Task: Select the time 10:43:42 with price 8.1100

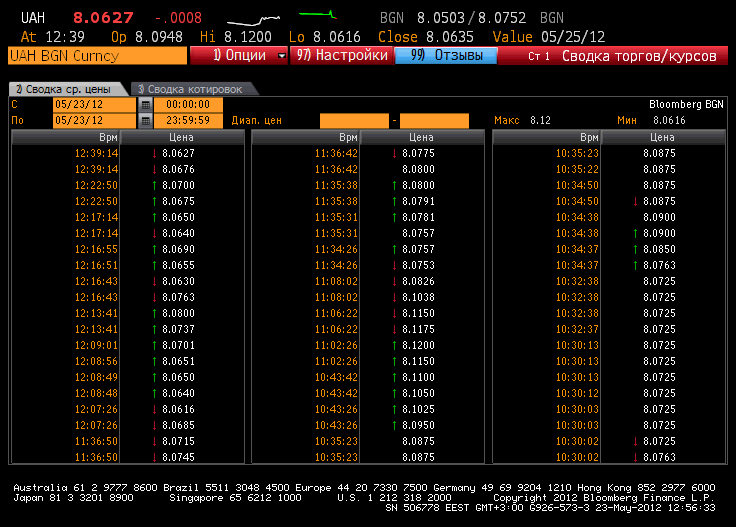Action: pyautogui.click(x=336, y=377)
